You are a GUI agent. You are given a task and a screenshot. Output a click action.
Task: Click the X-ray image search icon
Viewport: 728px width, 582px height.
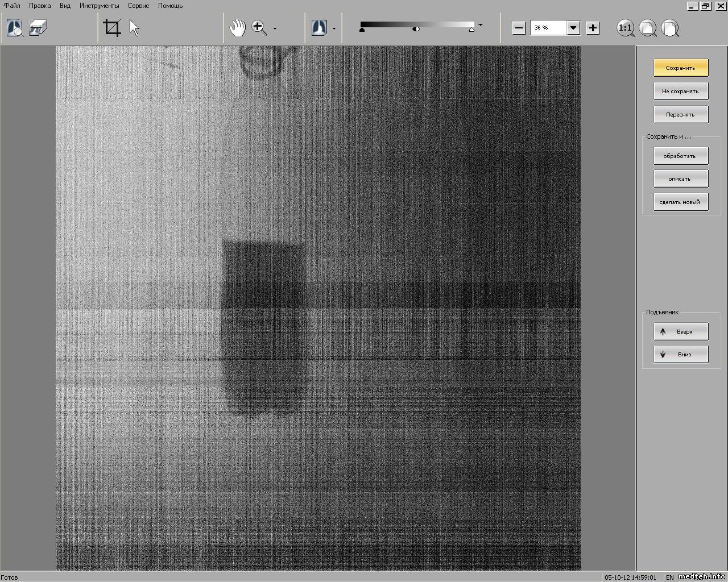(15, 28)
